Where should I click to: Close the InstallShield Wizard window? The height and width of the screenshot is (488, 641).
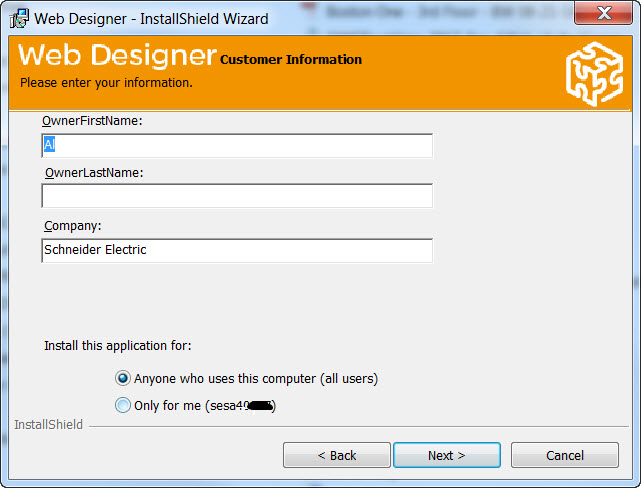[603, 13]
